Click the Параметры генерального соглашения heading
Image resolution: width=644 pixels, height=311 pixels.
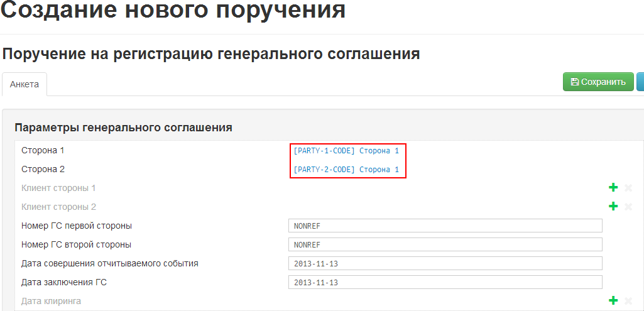pyautogui.click(x=123, y=128)
